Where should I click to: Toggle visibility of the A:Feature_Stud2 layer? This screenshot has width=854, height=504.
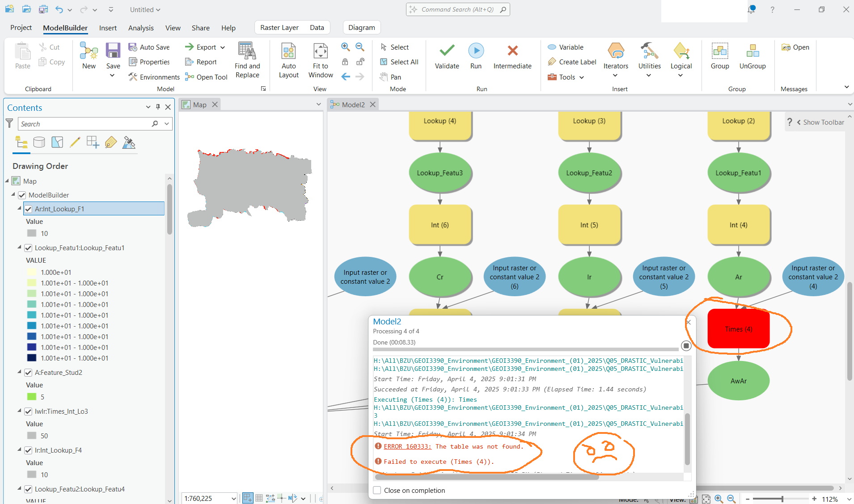tap(28, 372)
